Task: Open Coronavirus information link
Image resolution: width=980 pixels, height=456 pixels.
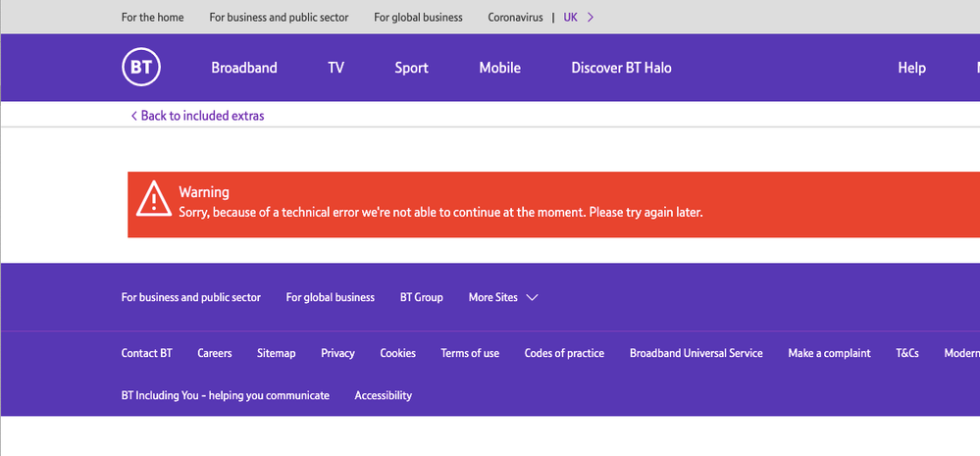Action: point(515,17)
